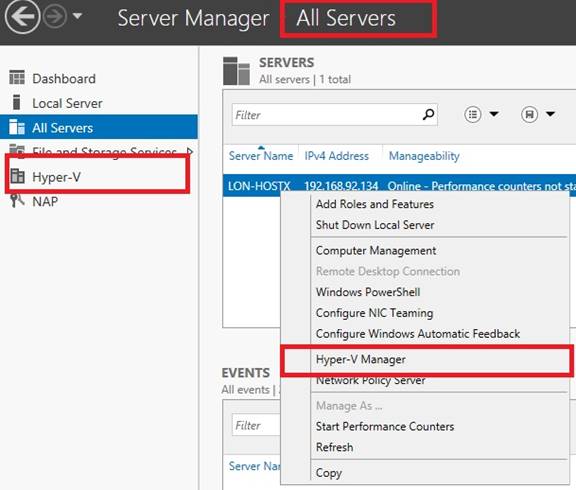This screenshot has height=490, width=576.
Task: Click the Hyper-V sidebar icon
Action: click(x=17, y=176)
